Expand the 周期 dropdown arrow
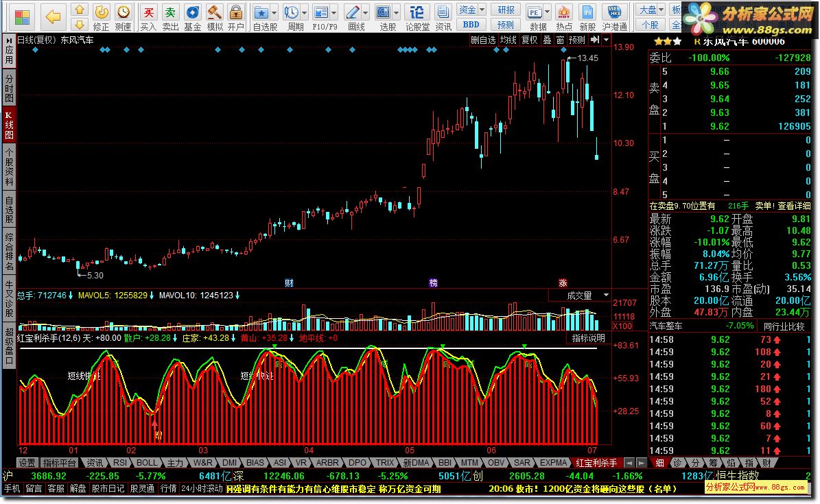The image size is (820, 504). (303, 12)
